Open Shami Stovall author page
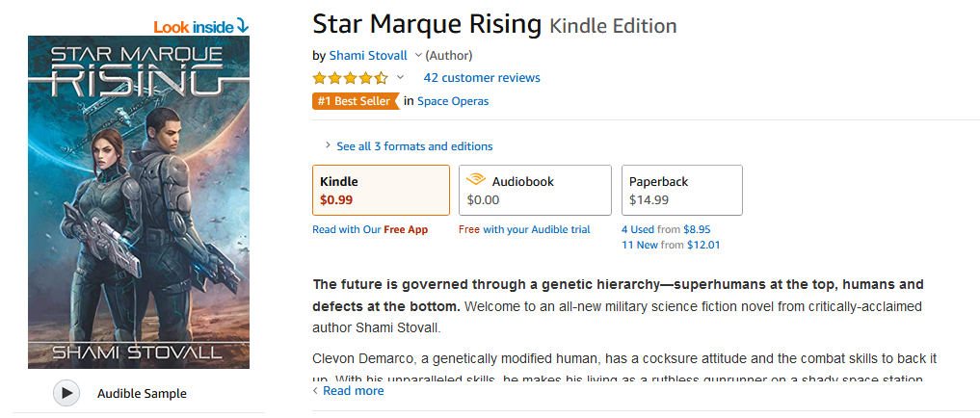Viewport: 980px width, 418px height. [369, 55]
